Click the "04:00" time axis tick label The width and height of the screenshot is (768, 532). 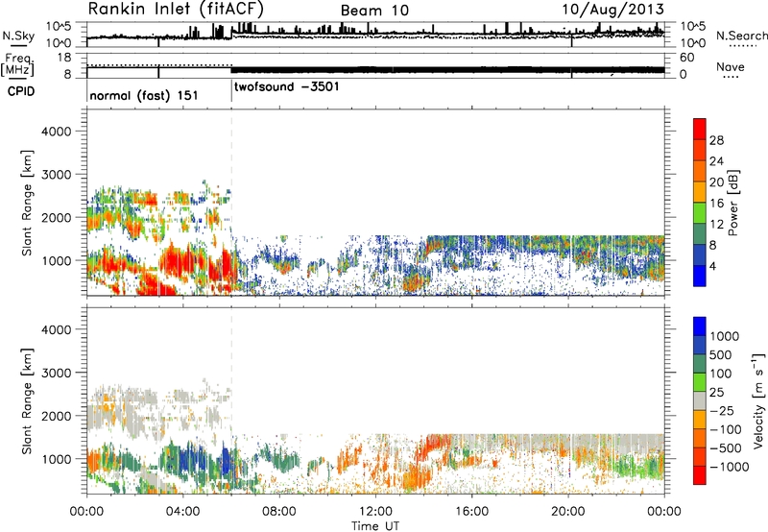coord(183,512)
